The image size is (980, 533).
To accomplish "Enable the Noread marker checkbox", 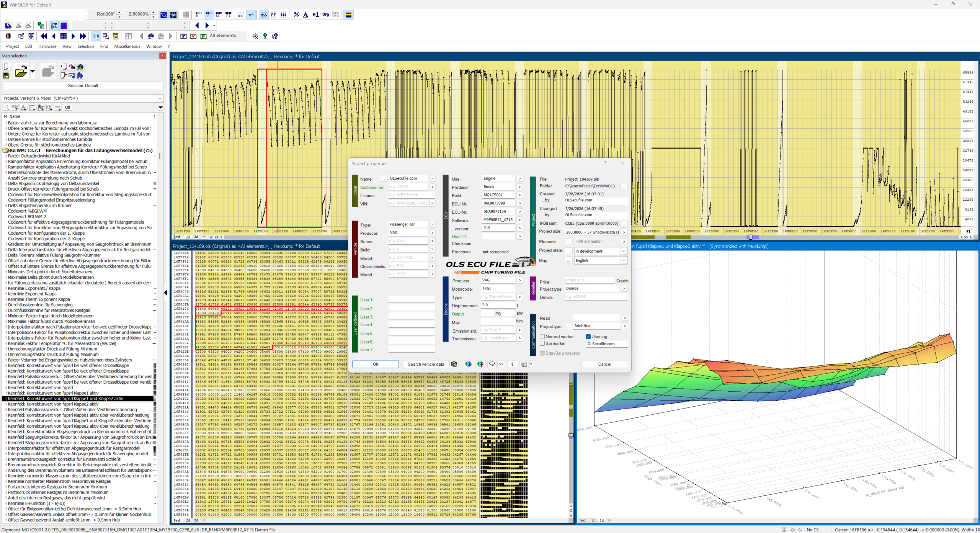I will 542,337.
